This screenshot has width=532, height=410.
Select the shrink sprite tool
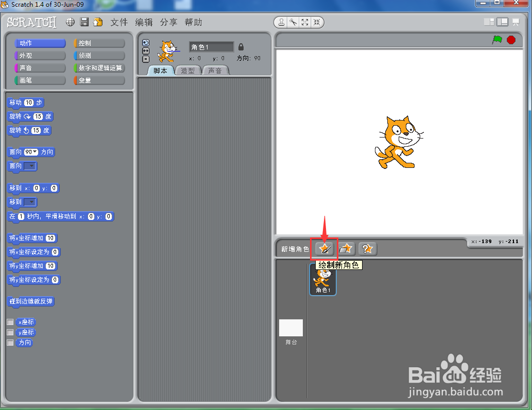[317, 22]
